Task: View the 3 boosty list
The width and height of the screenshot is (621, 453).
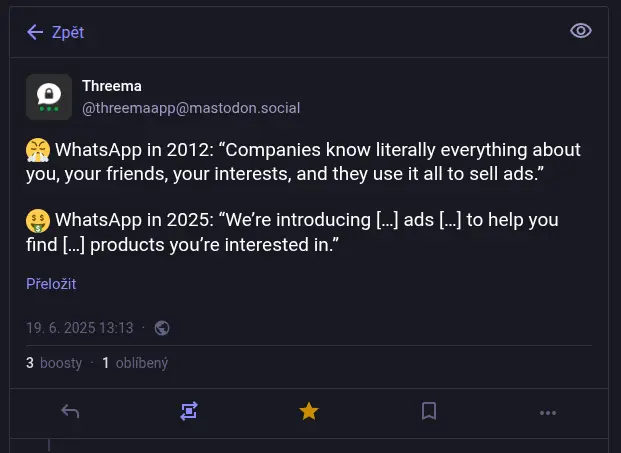Action: tap(54, 363)
